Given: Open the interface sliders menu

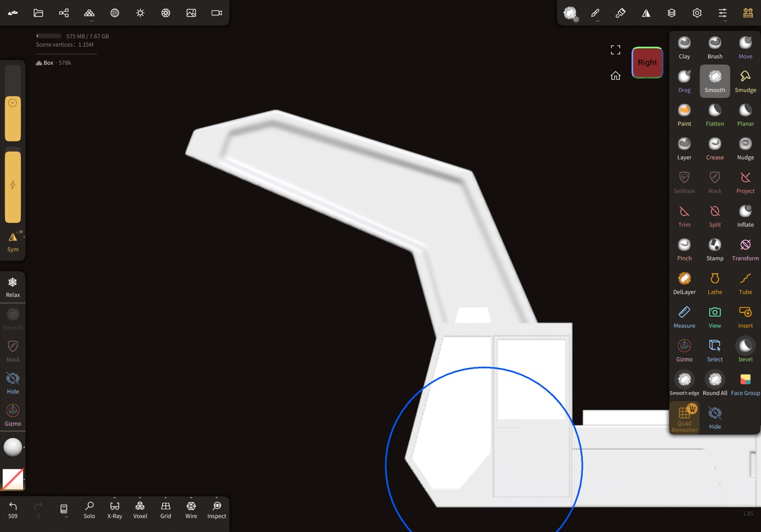Looking at the screenshot, I should 722,12.
